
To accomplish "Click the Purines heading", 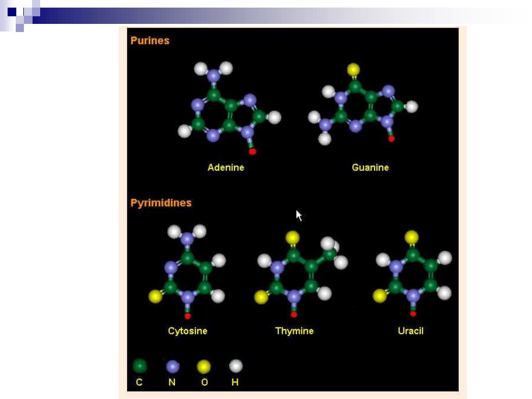I will click(x=150, y=41).
